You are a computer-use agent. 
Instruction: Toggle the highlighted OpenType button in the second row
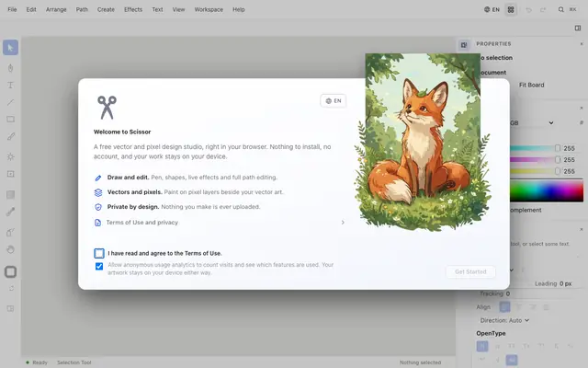(512, 360)
